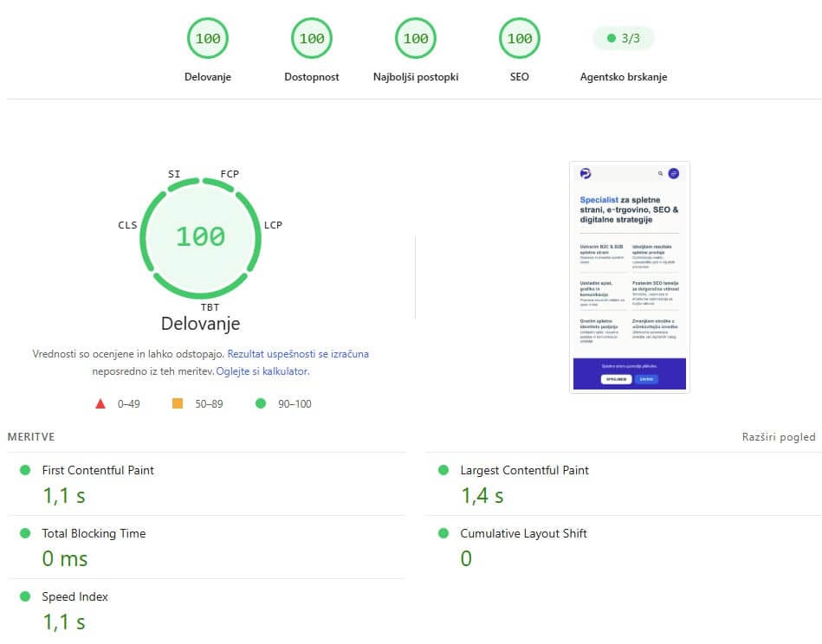Jump to Dostopnost category label
The height and width of the screenshot is (644, 822).
[312, 77]
